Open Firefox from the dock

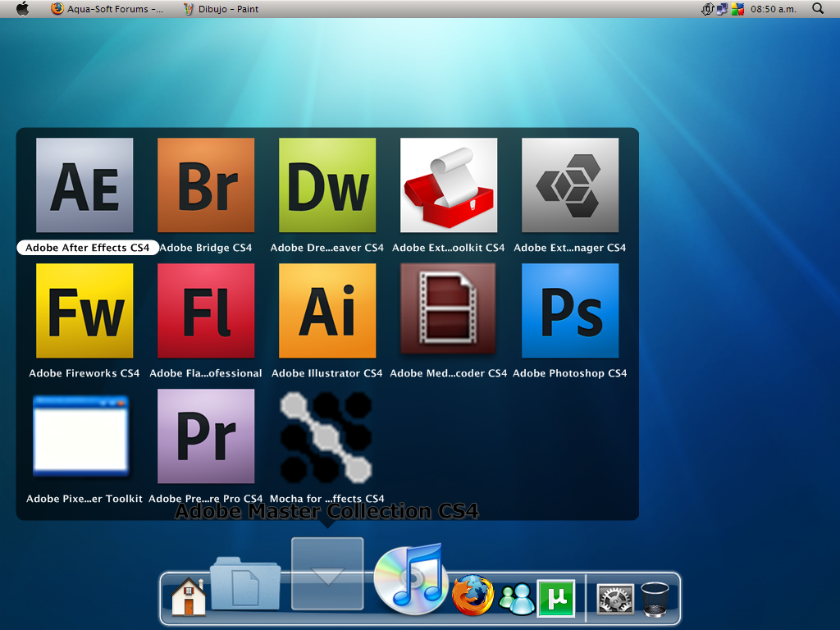tap(472, 595)
